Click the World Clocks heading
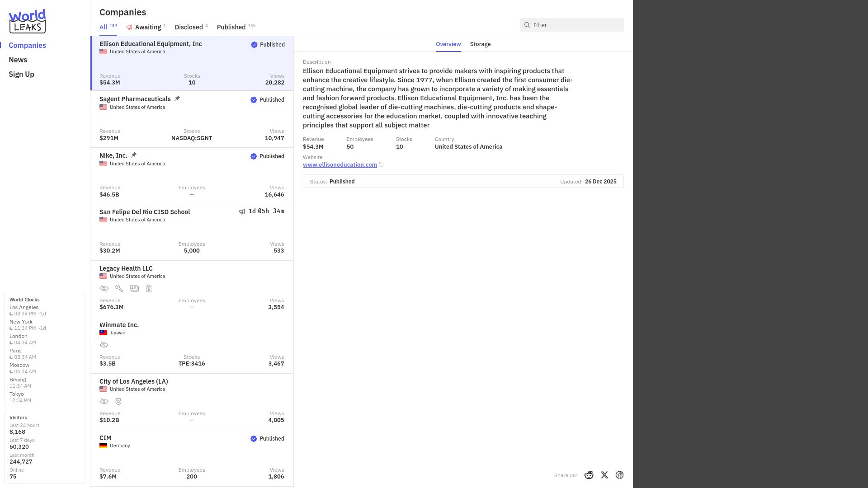This screenshot has width=868, height=488. (x=24, y=300)
